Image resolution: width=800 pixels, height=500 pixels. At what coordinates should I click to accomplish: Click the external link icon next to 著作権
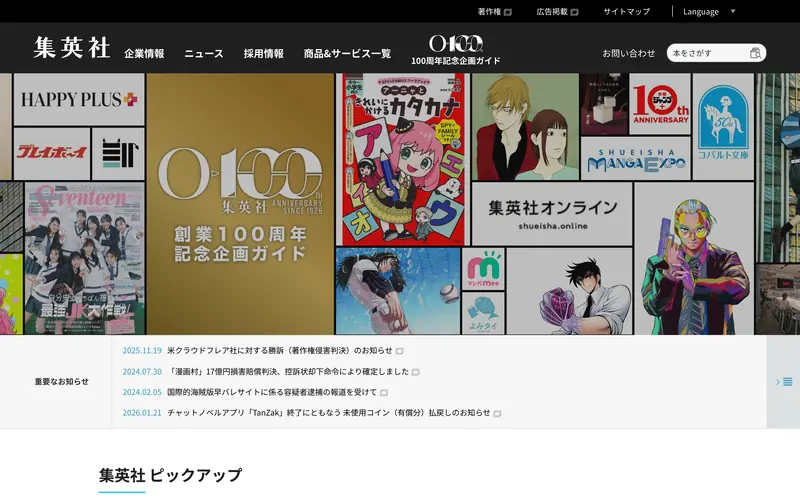click(508, 12)
